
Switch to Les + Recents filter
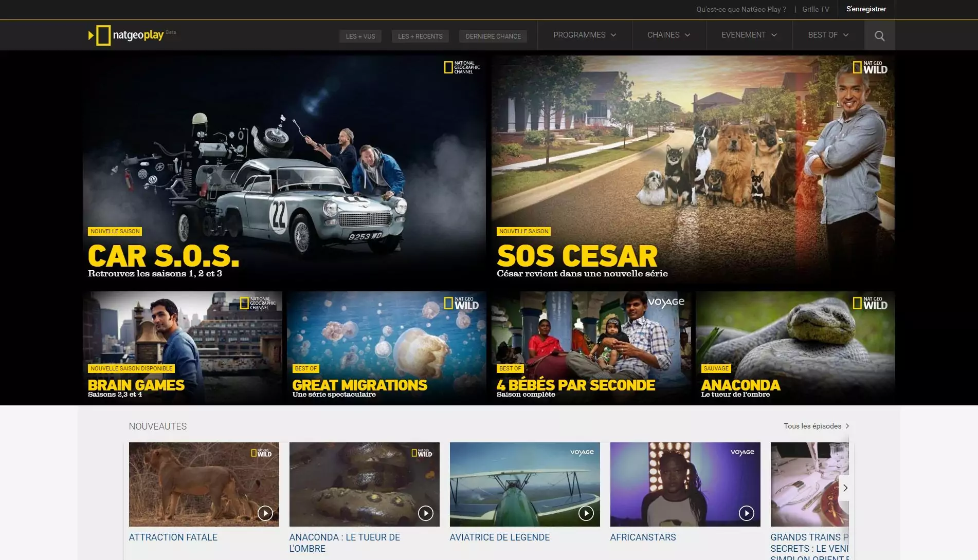tap(420, 36)
